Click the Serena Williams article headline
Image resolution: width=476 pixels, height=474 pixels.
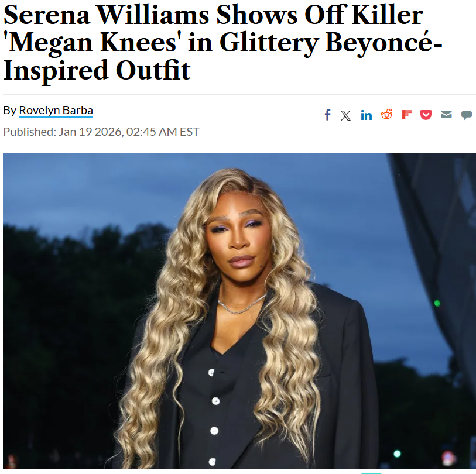[222, 43]
